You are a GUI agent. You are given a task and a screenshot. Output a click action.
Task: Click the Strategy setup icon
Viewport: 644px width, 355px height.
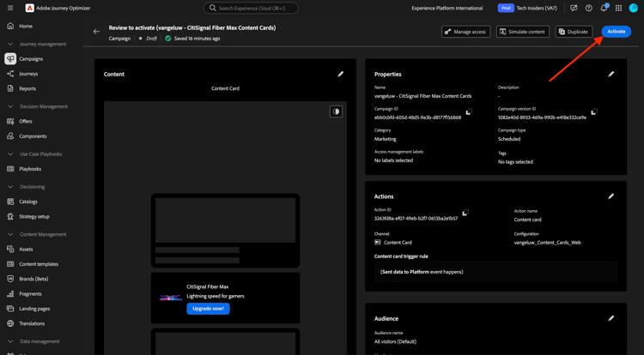click(10, 216)
